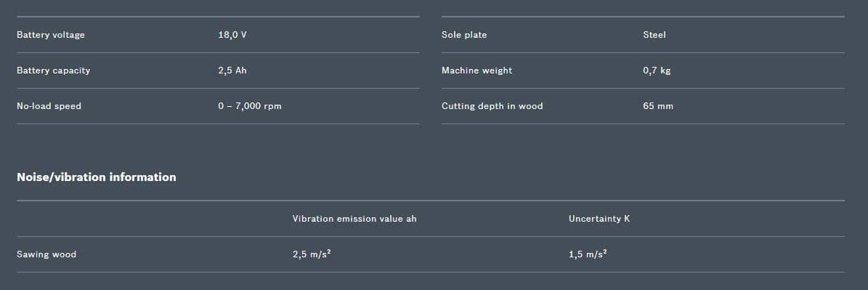Click the 18,0 V value
The width and height of the screenshot is (868, 290).
tap(232, 35)
